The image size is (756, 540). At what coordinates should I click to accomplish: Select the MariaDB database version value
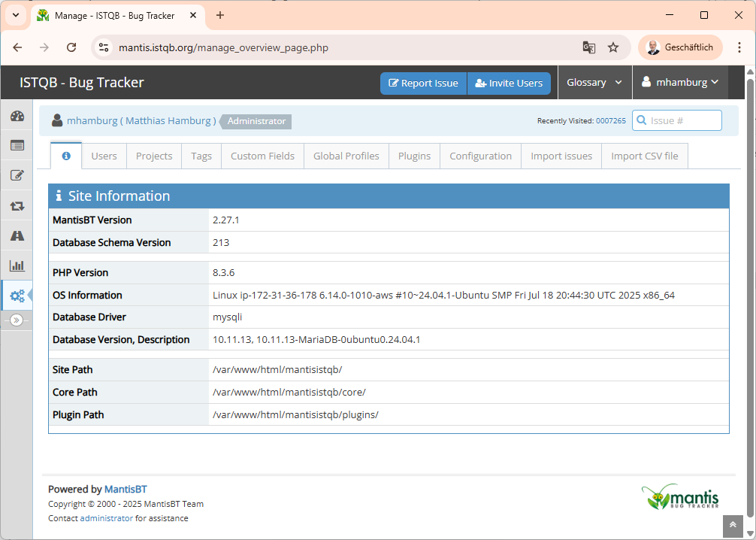click(316, 340)
